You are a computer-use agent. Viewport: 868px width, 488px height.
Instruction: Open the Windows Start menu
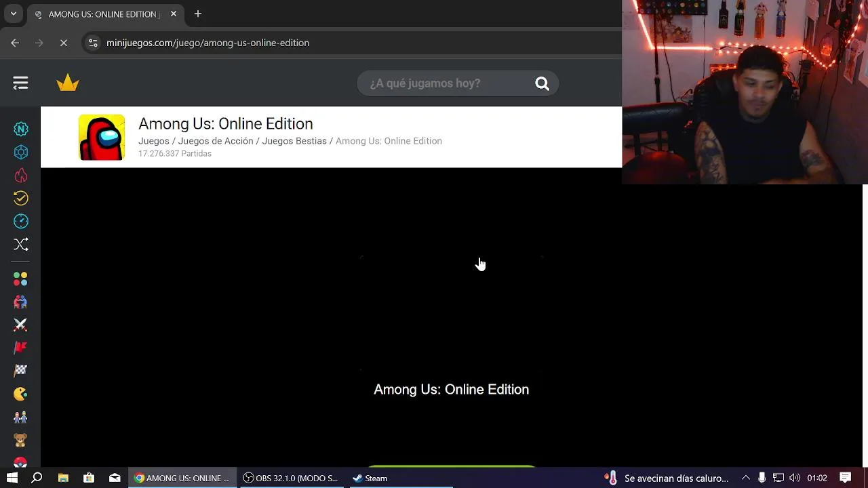point(12,478)
